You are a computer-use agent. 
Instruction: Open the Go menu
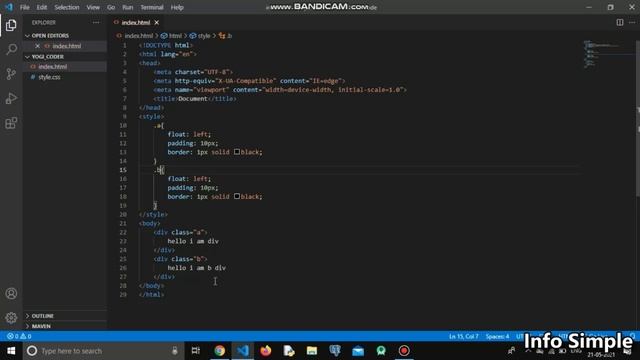[111, 7]
